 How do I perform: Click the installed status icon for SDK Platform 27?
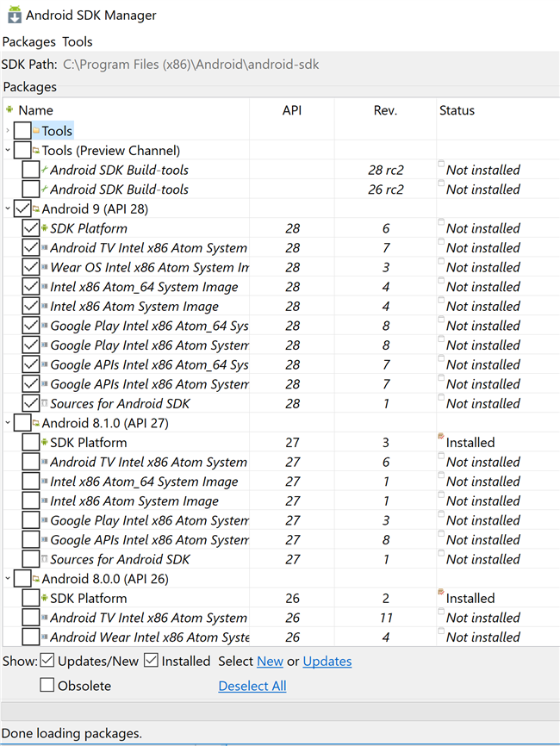coord(441,436)
